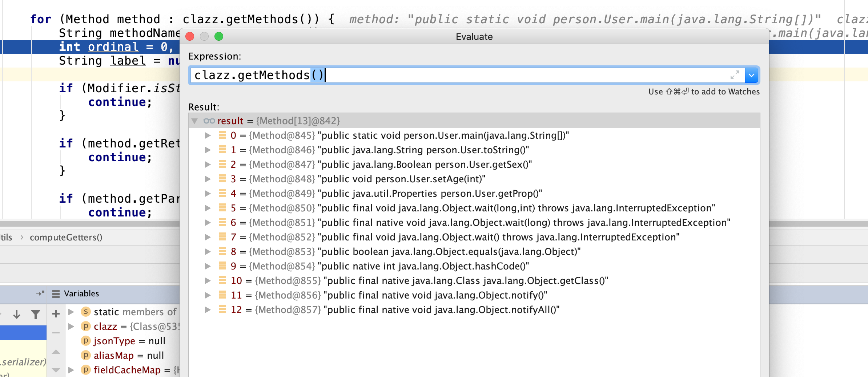
Task: Click inside the Expression input field
Action: tap(436, 76)
